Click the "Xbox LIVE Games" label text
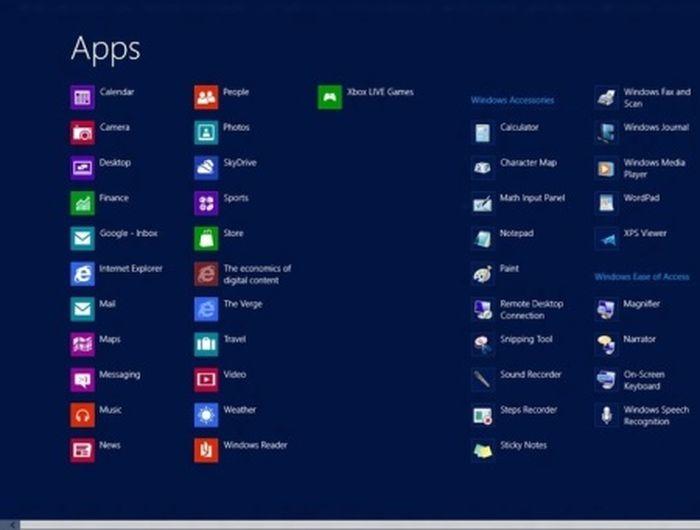The image size is (700, 530). point(380,92)
